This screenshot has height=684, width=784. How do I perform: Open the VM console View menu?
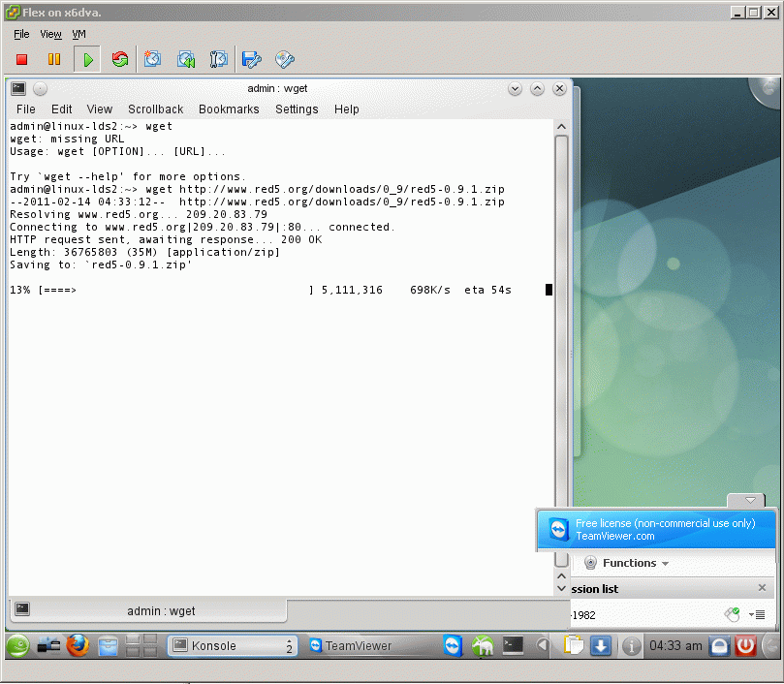tap(50, 34)
